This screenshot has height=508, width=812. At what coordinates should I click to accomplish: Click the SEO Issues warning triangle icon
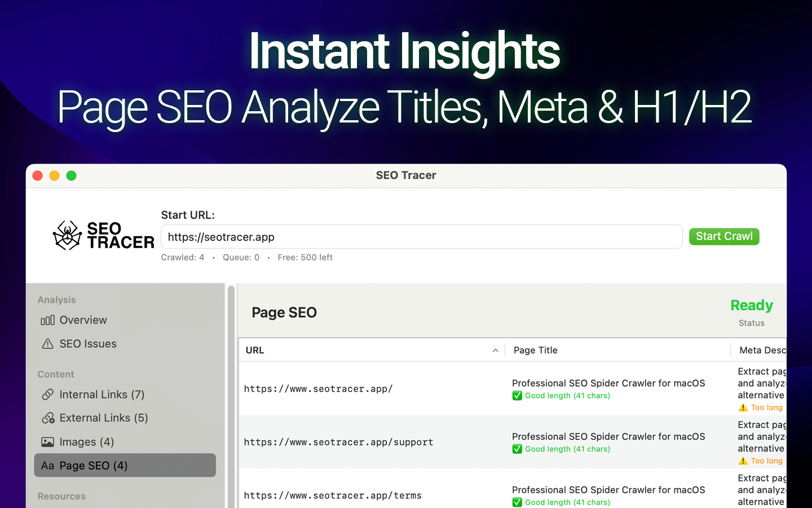click(47, 344)
